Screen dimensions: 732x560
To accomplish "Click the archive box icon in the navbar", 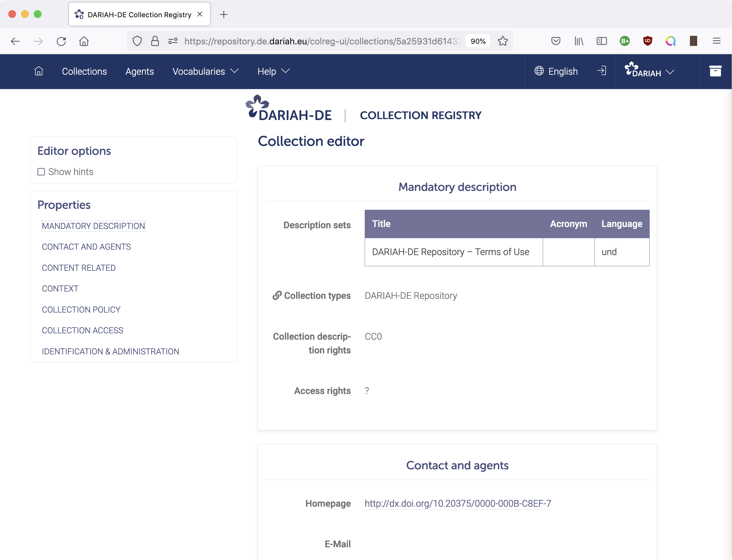I will coord(716,71).
